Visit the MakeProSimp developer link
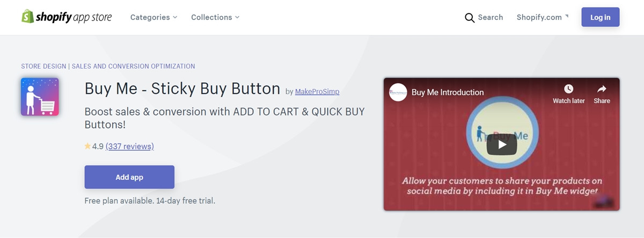Viewport: 644px width, 238px height. coord(317,92)
